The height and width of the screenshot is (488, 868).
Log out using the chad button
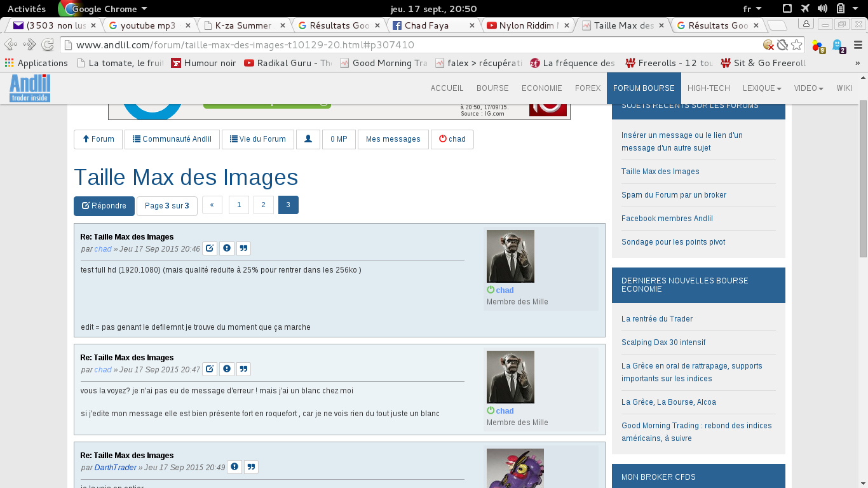(452, 139)
